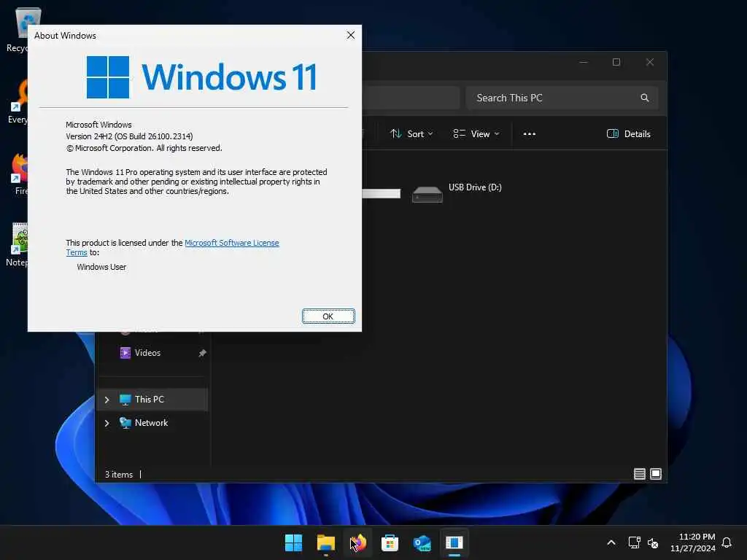
Task: Open the clock and date flyout
Action: pos(693,542)
